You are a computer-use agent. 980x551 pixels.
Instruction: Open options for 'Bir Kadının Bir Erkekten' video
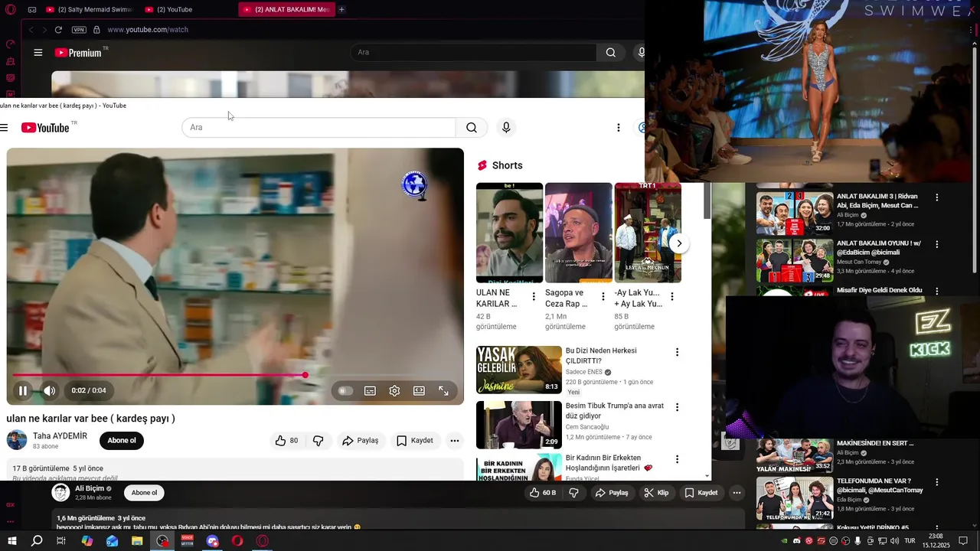coord(677,459)
